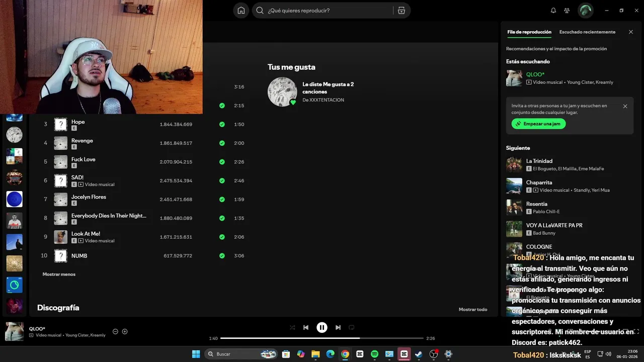Image resolution: width=644 pixels, height=362 pixels.
Task: Open Windows Settings gear in the taskbar
Action: [448, 354]
